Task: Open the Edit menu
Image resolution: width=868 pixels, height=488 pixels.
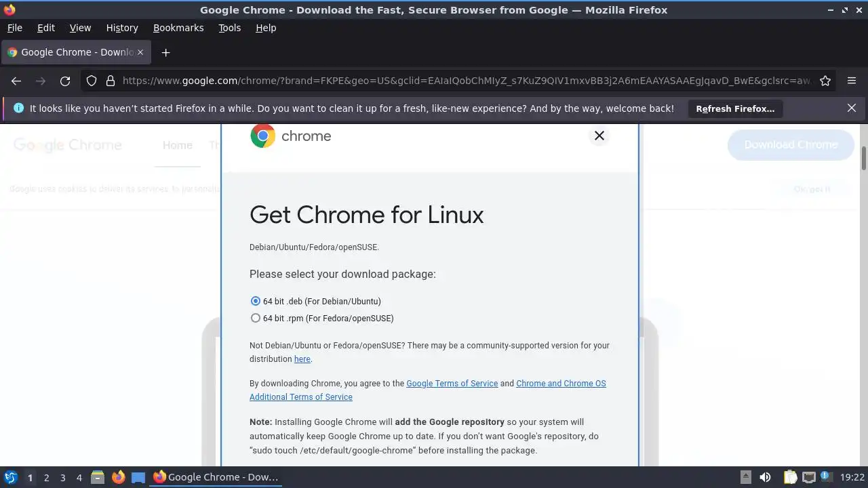Action: click(x=46, y=28)
